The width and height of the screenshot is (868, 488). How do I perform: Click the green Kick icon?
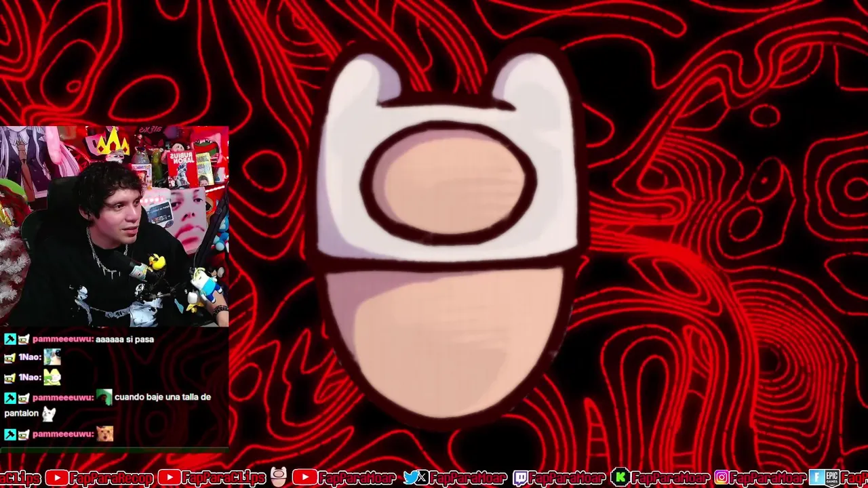(x=620, y=478)
